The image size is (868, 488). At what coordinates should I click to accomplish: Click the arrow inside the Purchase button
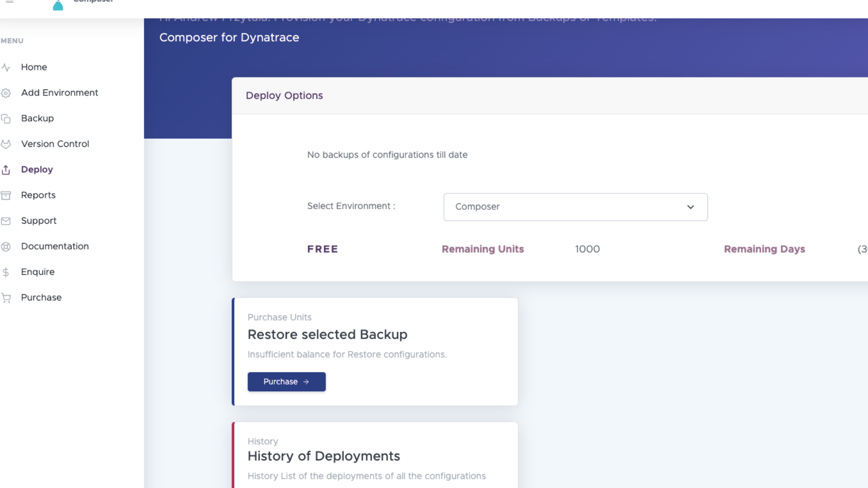(x=306, y=382)
